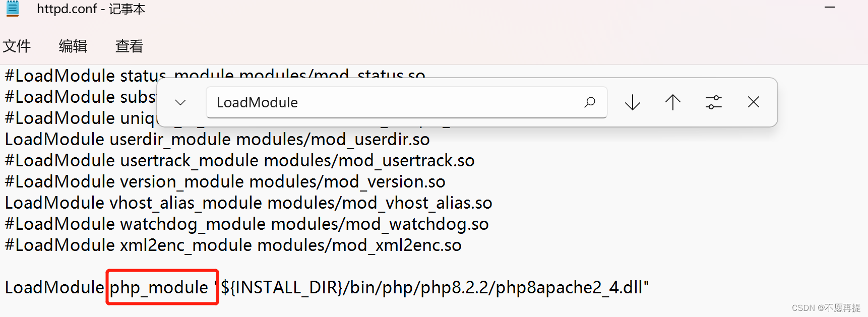Dismiss the find bar with the X icon
Image resolution: width=868 pixels, height=317 pixels.
point(753,102)
